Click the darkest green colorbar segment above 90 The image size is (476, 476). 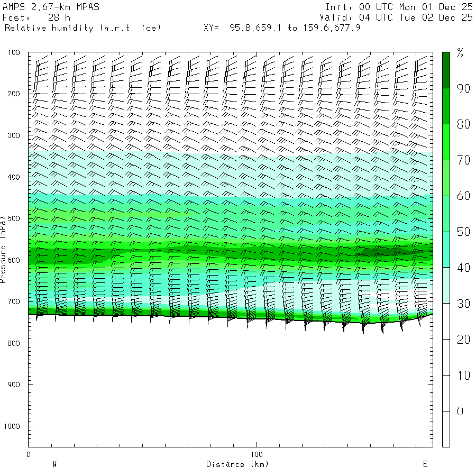click(x=446, y=70)
